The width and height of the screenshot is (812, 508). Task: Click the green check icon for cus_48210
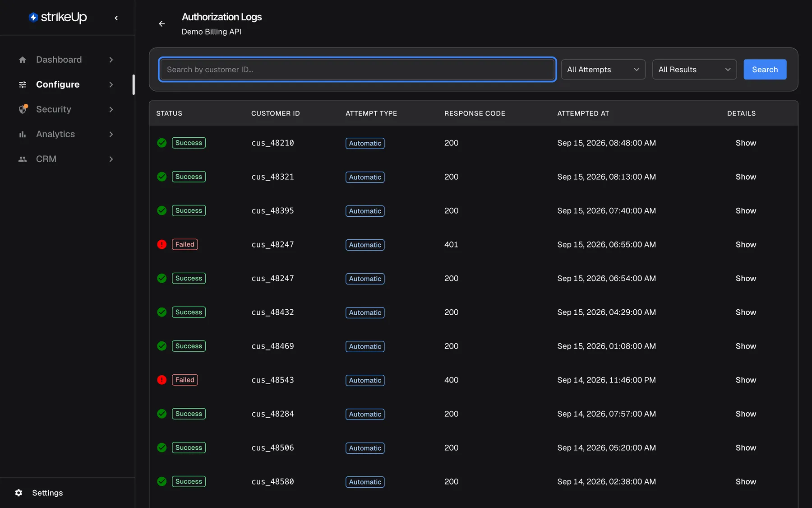(x=162, y=143)
